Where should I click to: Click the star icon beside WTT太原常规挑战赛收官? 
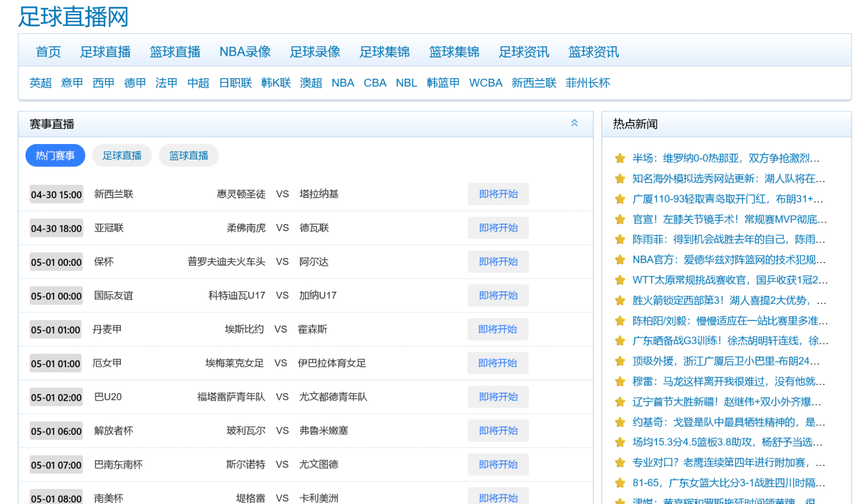[620, 280]
